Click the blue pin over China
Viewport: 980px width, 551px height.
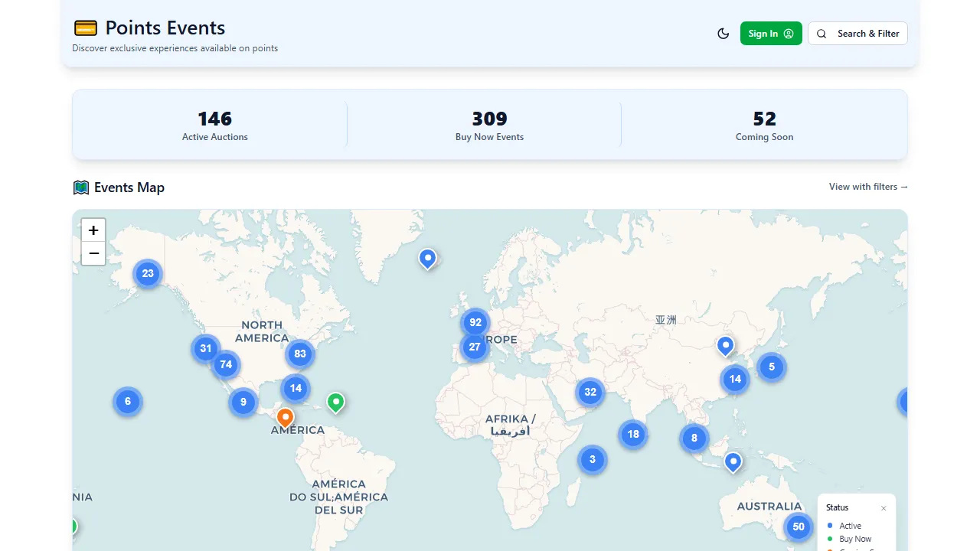tap(725, 345)
